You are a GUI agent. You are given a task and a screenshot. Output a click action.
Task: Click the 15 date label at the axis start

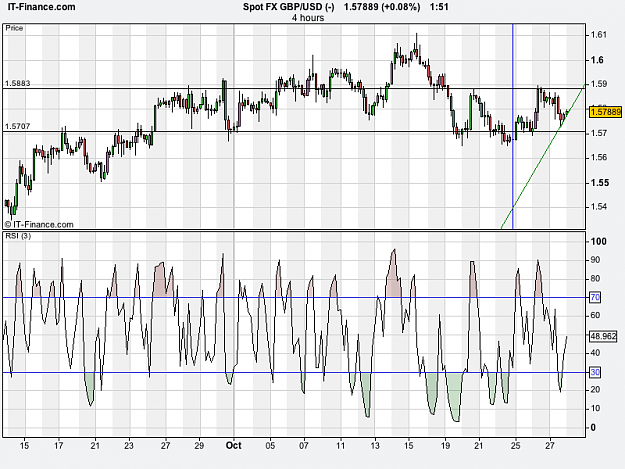24,445
